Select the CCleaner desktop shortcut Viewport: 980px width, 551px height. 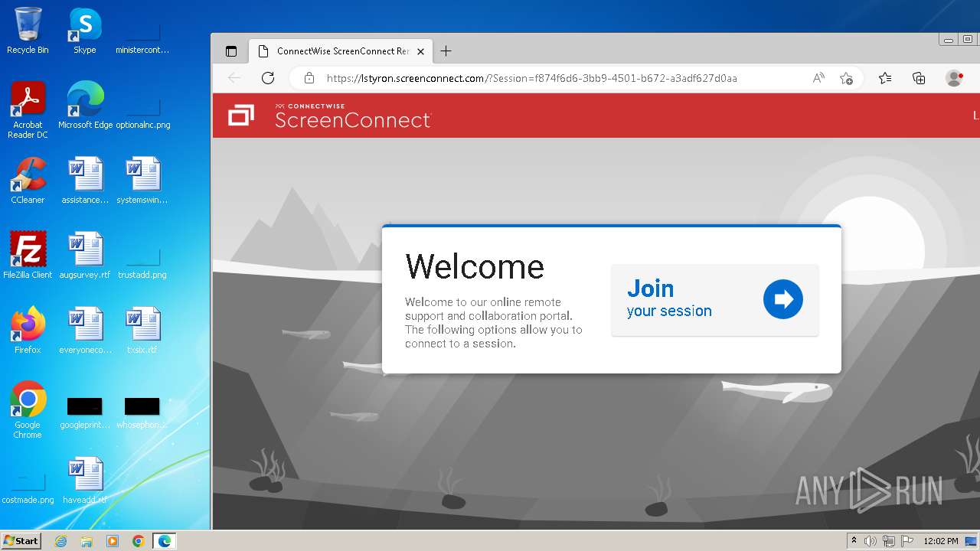point(28,181)
